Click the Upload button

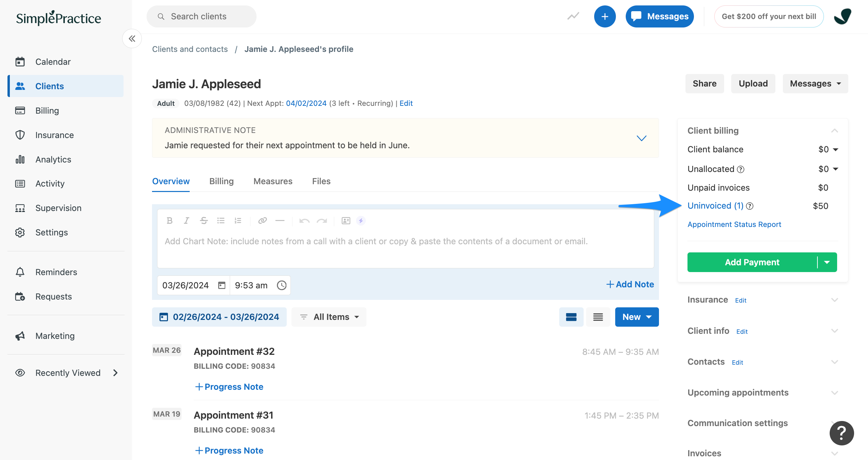753,83
